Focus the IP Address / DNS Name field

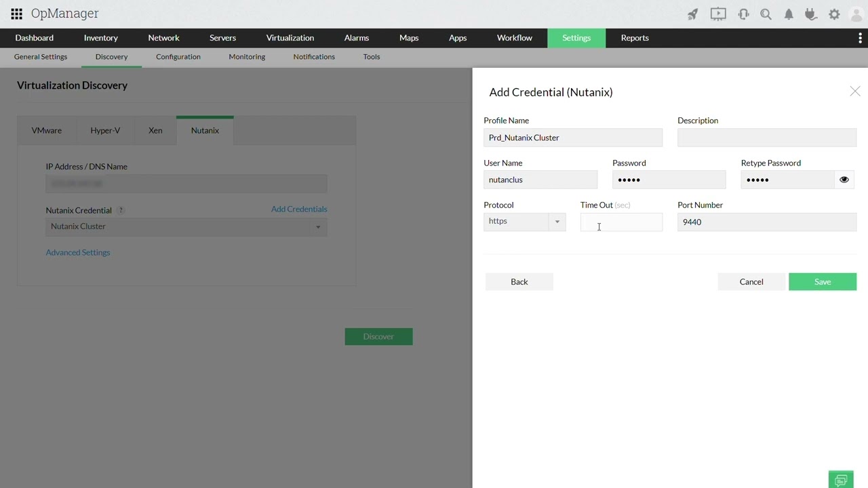(x=186, y=184)
